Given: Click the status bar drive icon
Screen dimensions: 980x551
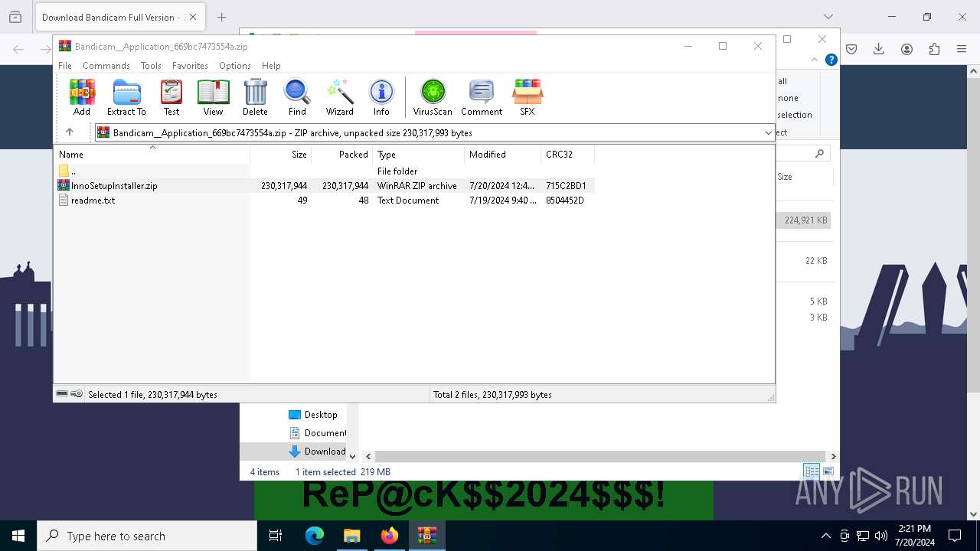Looking at the screenshot, I should [x=62, y=394].
